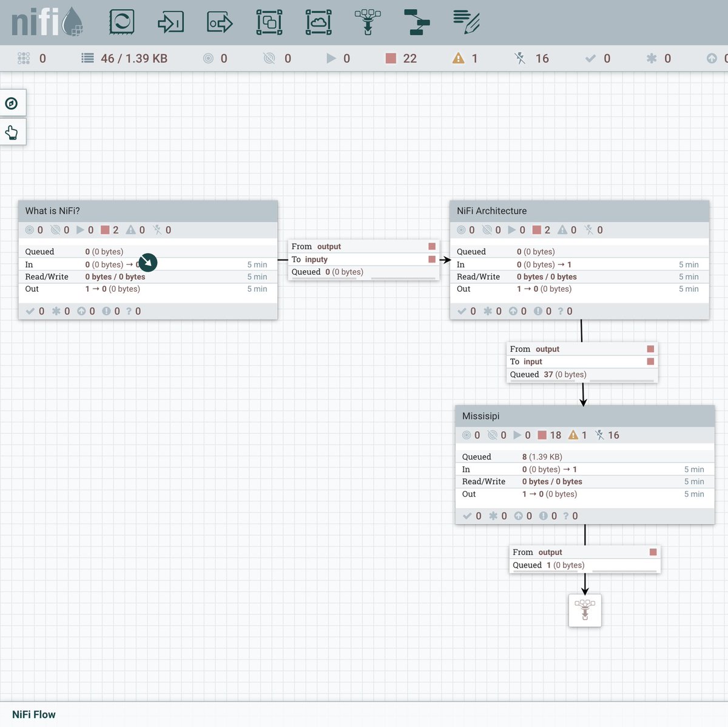Viewport: 728px width, 727px height.
Task: Click the invalid components warning icon in status bar
Action: pyautogui.click(x=458, y=58)
